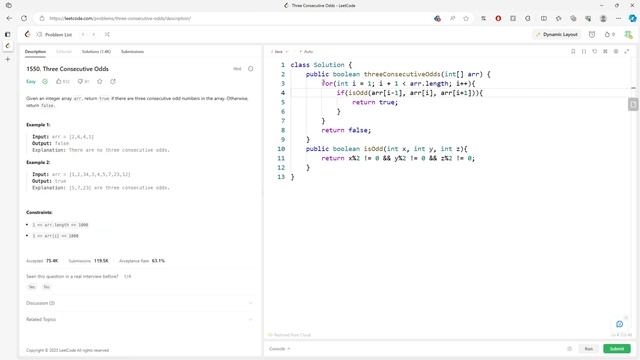Answer Yes to seen in interview
Screen dimensions: 640x360
(32, 287)
